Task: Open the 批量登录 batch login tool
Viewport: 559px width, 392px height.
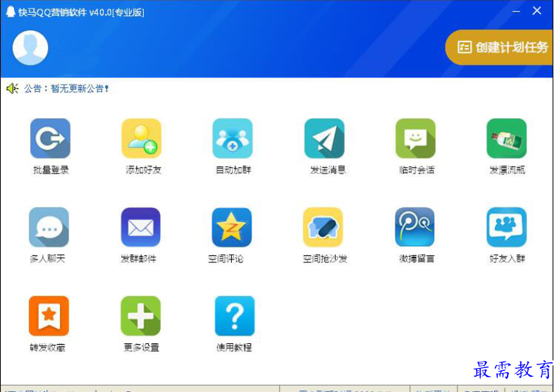Action: (x=50, y=138)
